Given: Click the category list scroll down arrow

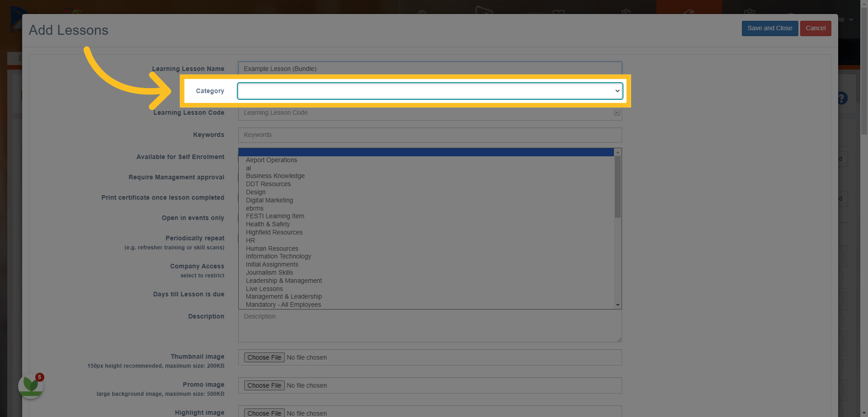Looking at the screenshot, I should click(x=618, y=305).
